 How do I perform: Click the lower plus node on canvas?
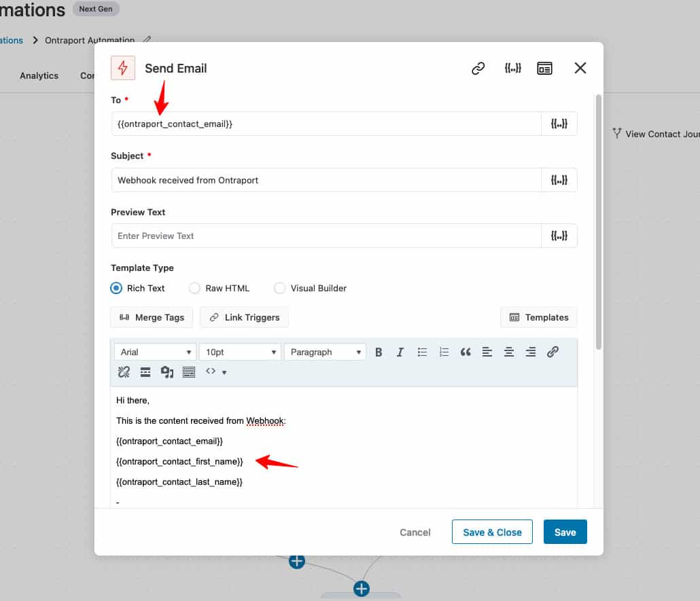click(x=361, y=589)
